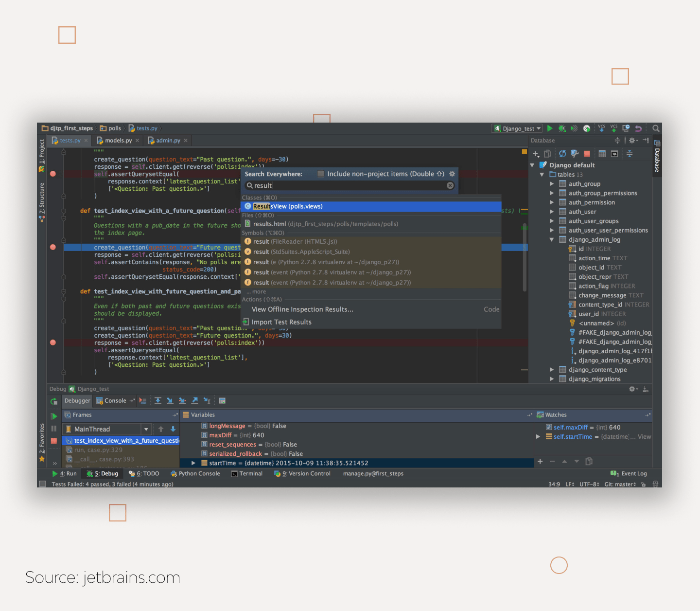Collapse the django_admin_log table node
The image size is (700, 611).
[552, 240]
